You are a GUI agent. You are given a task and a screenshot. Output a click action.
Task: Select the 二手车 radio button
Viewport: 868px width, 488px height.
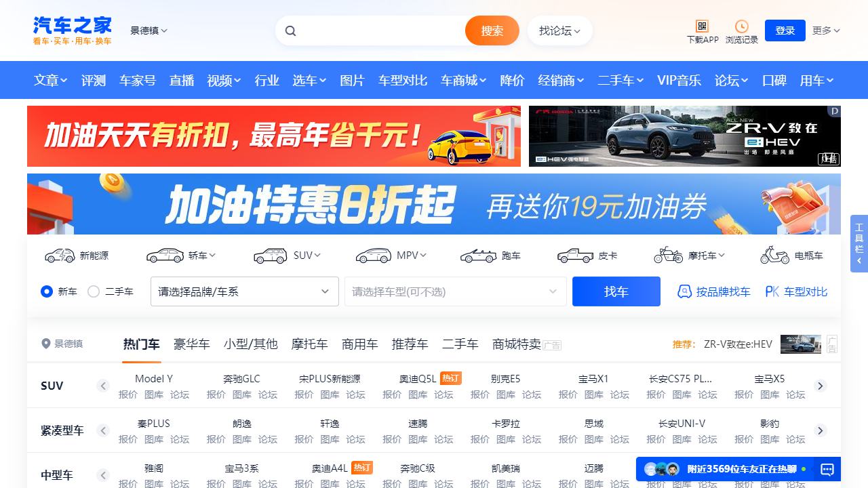point(93,291)
